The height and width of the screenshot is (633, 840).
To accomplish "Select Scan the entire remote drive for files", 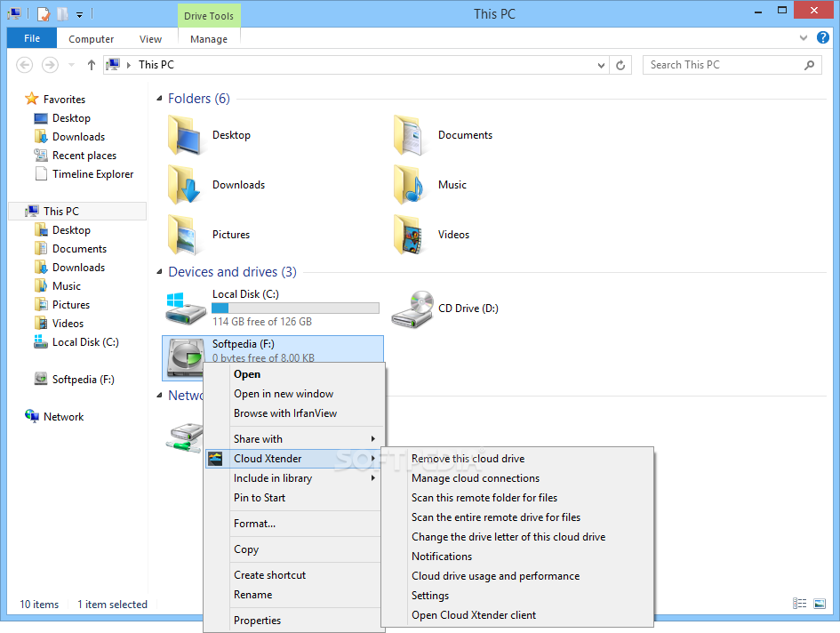I will pos(517,517).
